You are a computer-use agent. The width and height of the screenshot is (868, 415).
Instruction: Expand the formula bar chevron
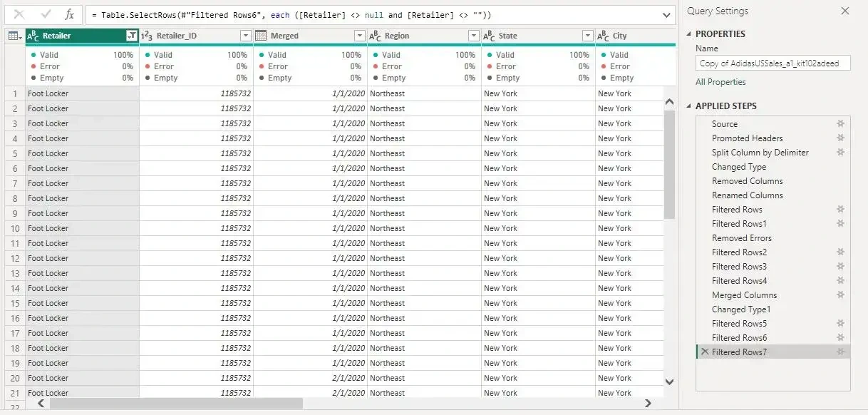point(667,14)
